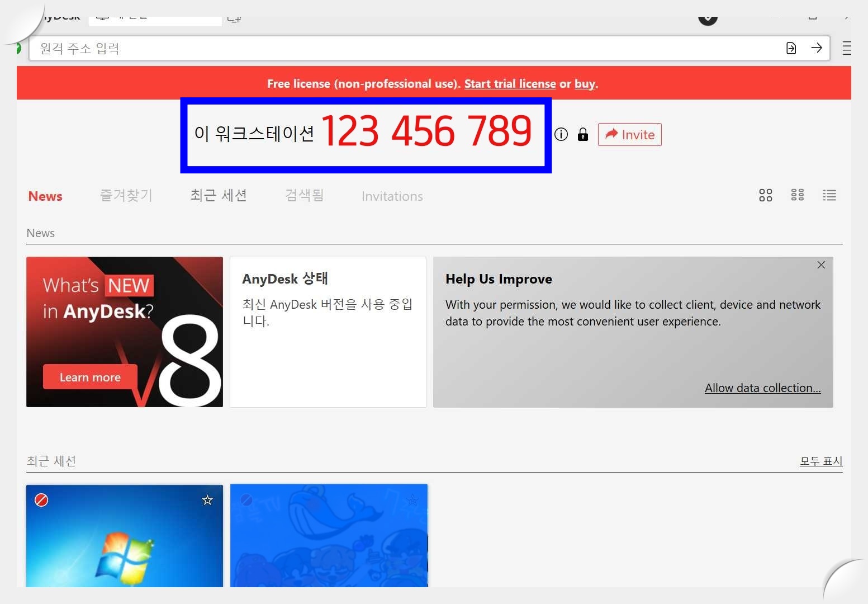View workstation ID info via the info icon
The width and height of the screenshot is (868, 604).
(x=561, y=134)
